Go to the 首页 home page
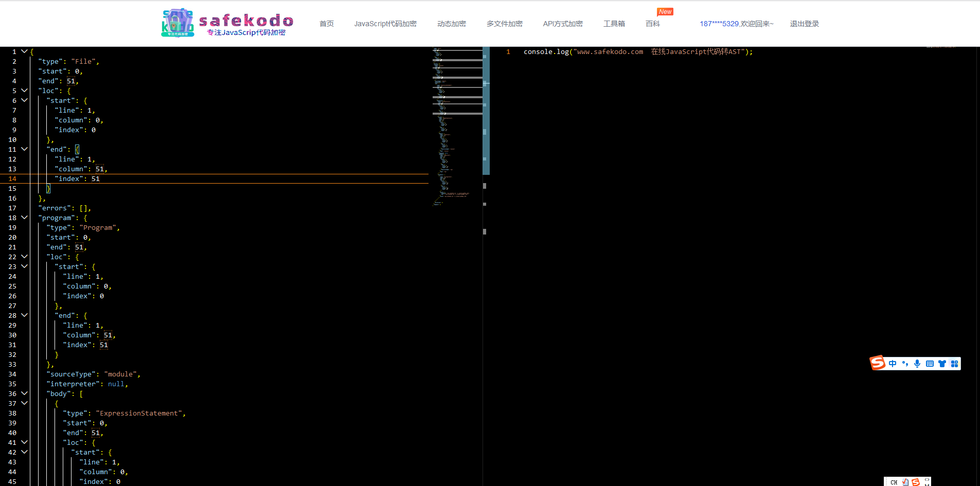The height and width of the screenshot is (486, 980). tap(326, 24)
